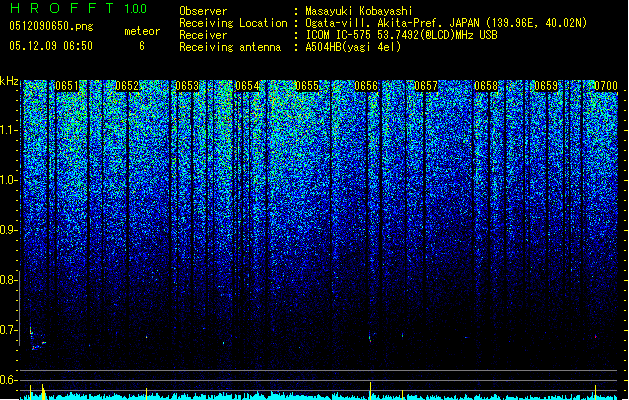
Task: Click the 0655 time marker
Action: (306, 86)
